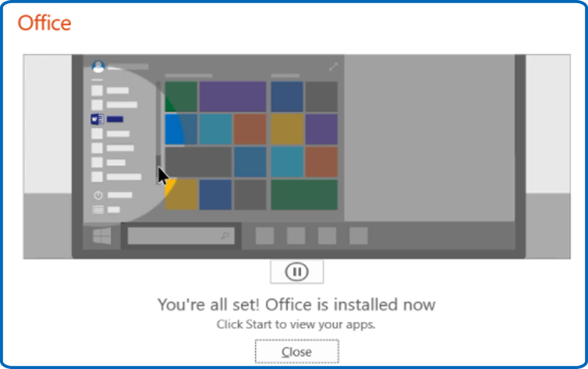Click the taskbar search field
Screen dimensions: 588x369
181,236
